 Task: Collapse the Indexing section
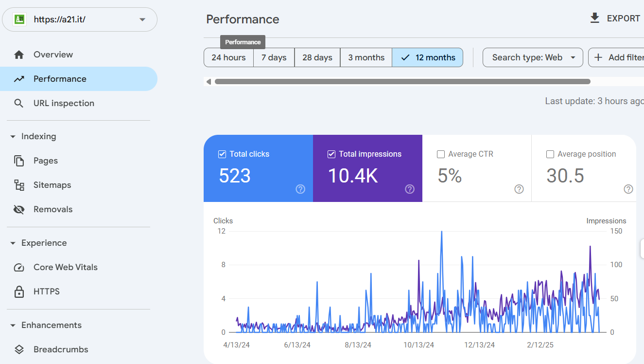(13, 137)
